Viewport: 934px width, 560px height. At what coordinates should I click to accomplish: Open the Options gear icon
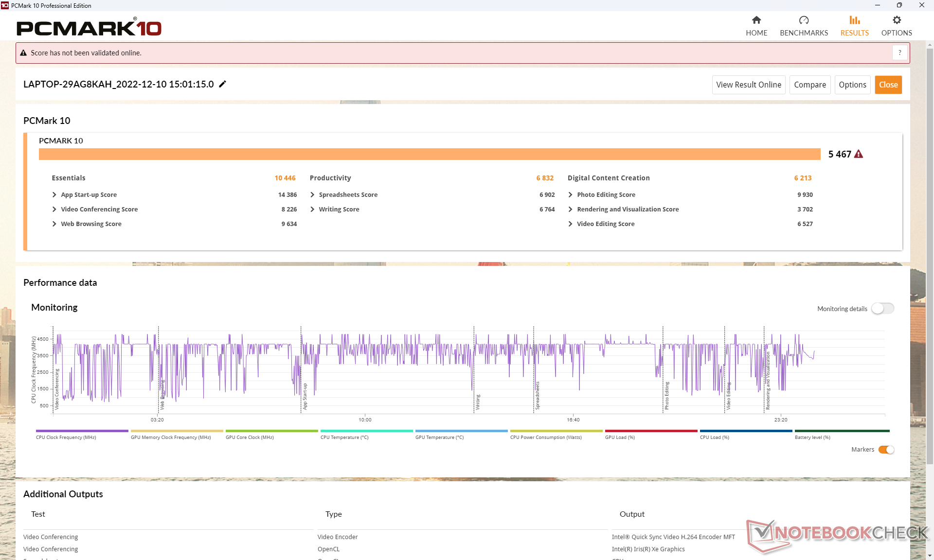click(x=897, y=20)
